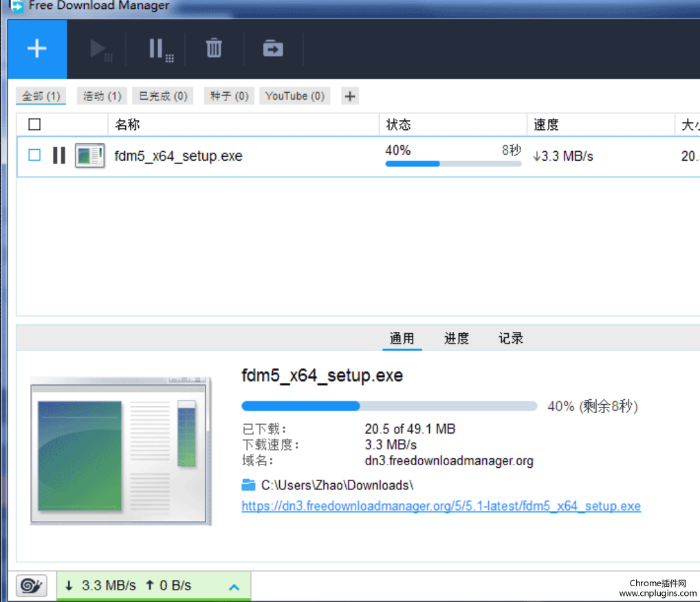This screenshot has width=700, height=602.
Task: Click the blue plus add-download button
Action: tap(37, 49)
